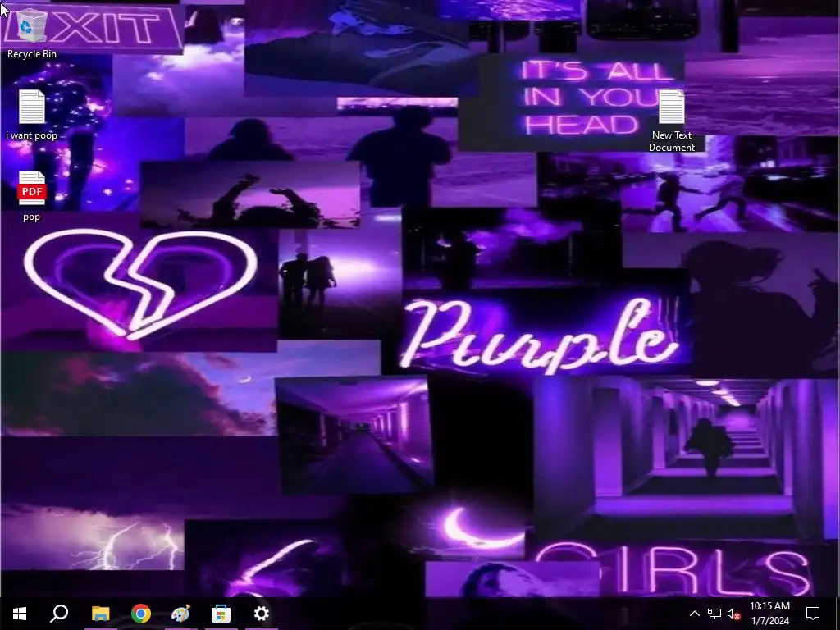Open taskbar Search magnifier

pos(59,614)
